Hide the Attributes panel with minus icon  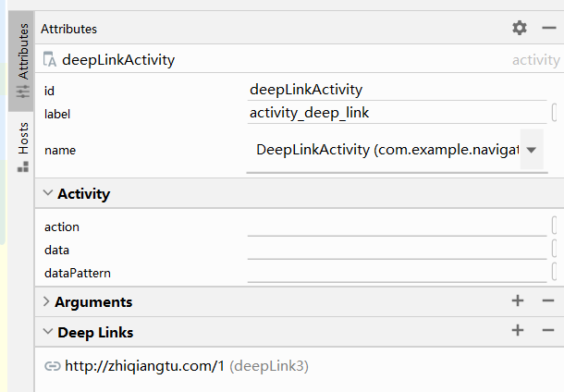[548, 29]
